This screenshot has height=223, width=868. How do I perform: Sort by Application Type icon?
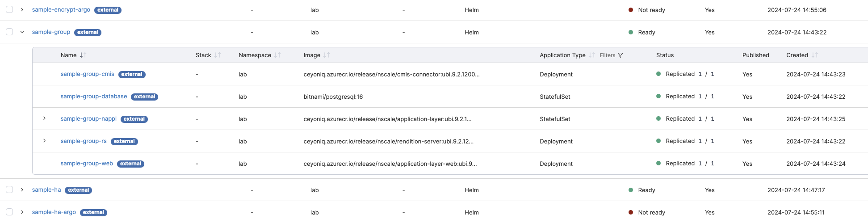coord(592,55)
